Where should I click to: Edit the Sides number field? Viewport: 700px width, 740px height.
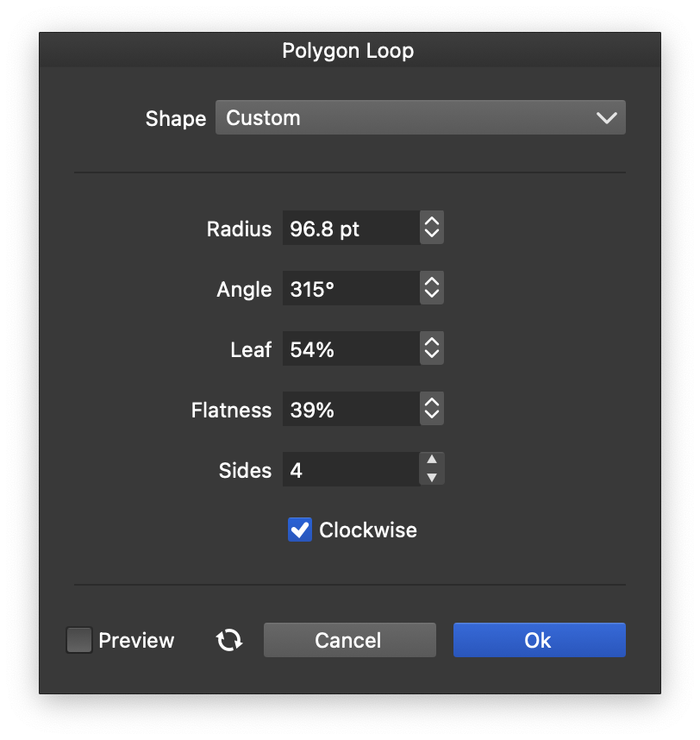tap(351, 470)
